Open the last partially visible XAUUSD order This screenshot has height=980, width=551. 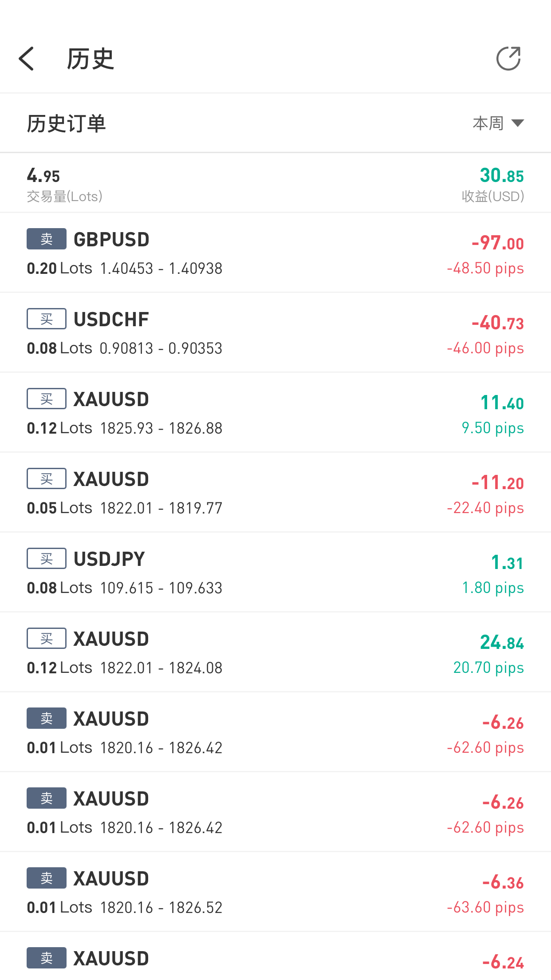pyautogui.click(x=275, y=956)
